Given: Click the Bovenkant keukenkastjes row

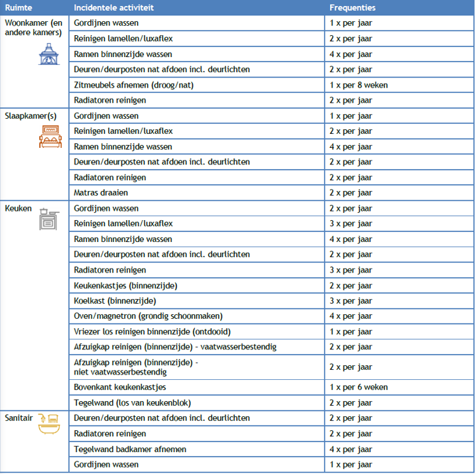Looking at the screenshot, I should 120,387.
